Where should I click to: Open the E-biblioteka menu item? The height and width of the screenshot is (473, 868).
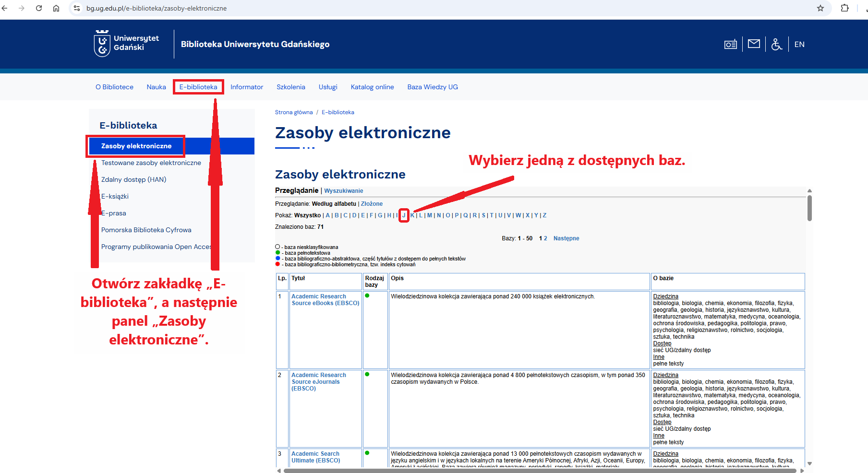[198, 87]
